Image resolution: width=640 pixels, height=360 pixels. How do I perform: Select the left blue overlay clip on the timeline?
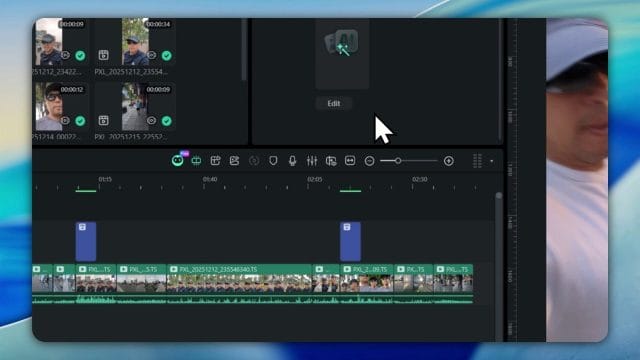point(86,242)
